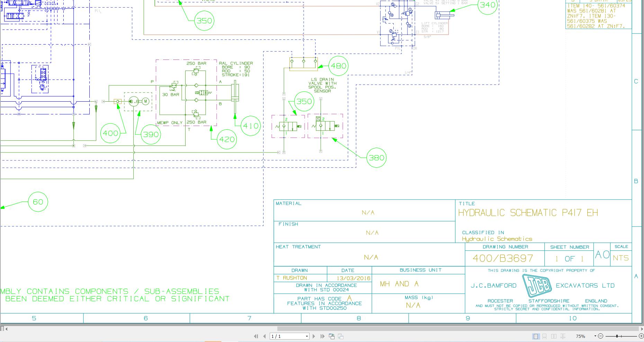
Task: Click the STAFFORDSHIRE text
Action: 549,301
